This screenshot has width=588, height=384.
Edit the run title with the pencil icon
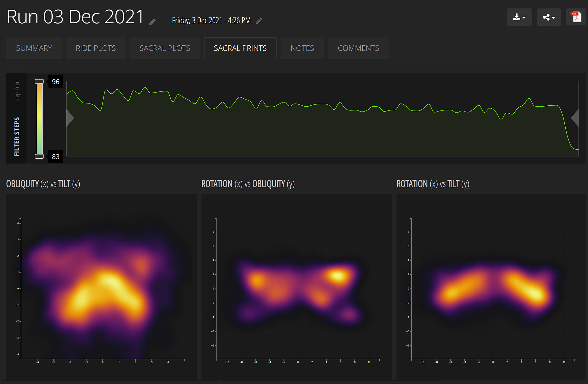(152, 21)
